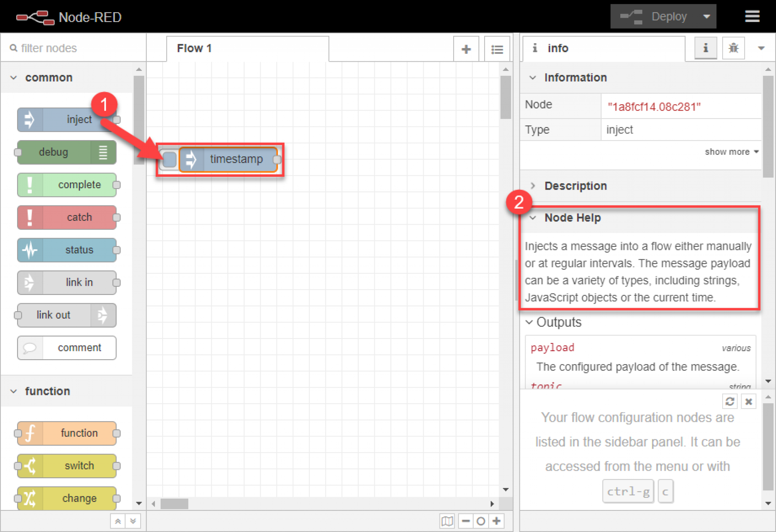
Task: Click the refresh tips icon
Action: tap(730, 401)
